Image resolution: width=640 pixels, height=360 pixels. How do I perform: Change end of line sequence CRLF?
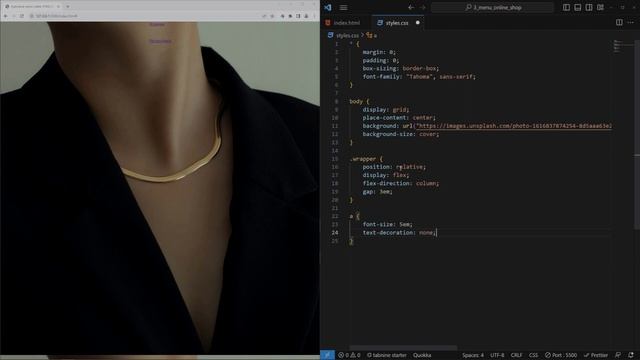[516, 355]
